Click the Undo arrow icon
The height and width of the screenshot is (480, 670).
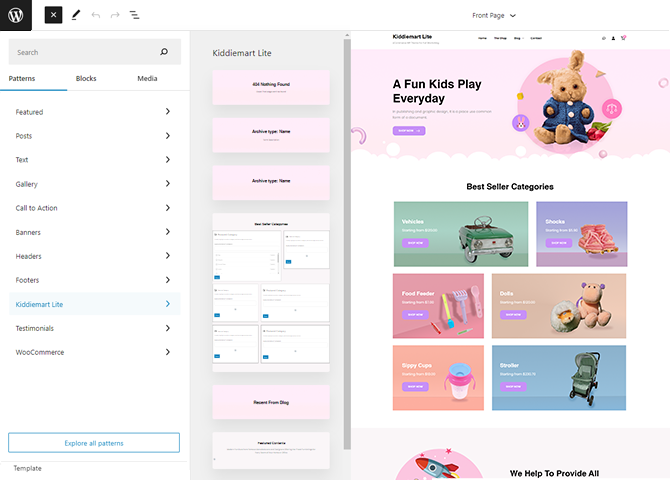[x=96, y=15]
